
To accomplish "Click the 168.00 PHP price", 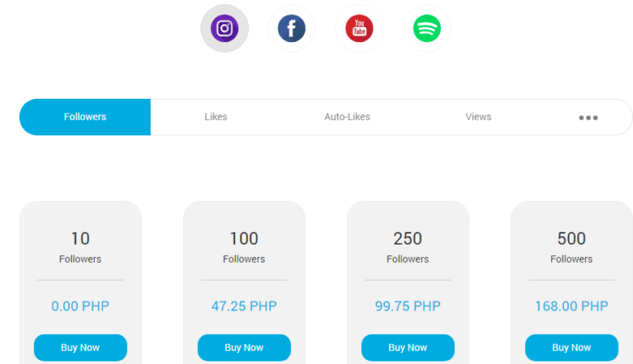I will click(x=571, y=306).
